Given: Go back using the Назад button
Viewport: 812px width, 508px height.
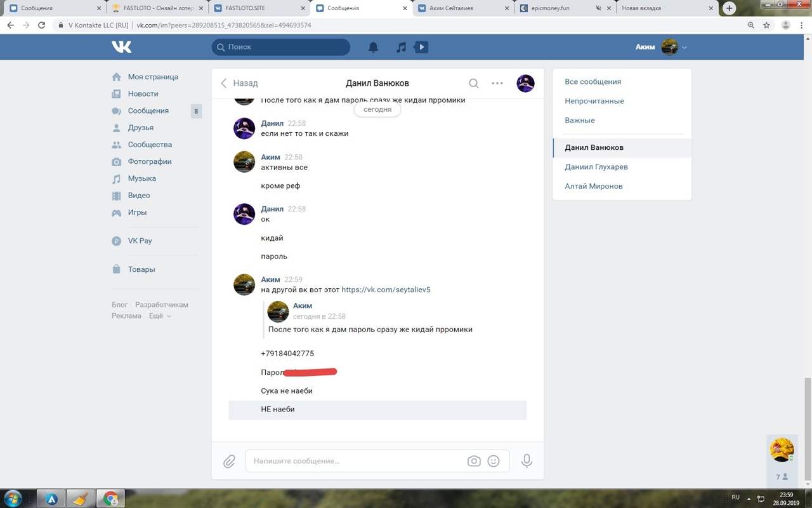Looking at the screenshot, I should click(239, 83).
